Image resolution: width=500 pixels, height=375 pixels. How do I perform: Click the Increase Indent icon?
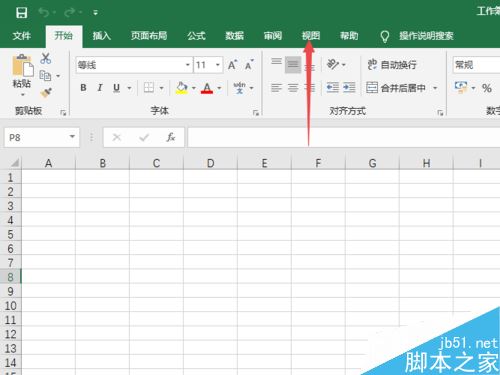[349, 88]
